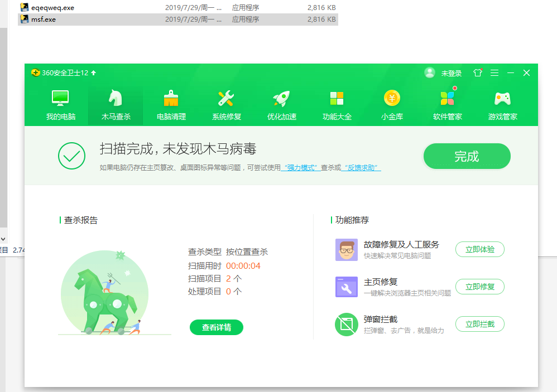Image resolution: width=557 pixels, height=392 pixels.
Task: Open 小金库 coin icon
Action: (x=392, y=98)
